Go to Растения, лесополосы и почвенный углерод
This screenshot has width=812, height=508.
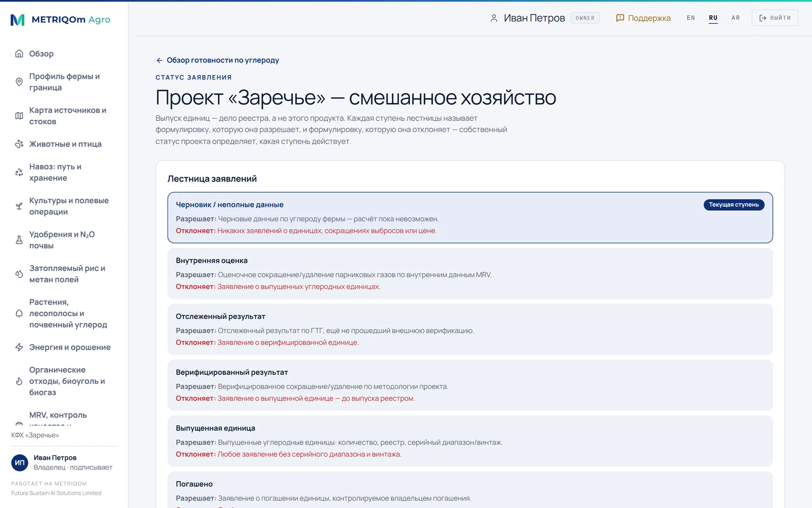[x=64, y=313]
